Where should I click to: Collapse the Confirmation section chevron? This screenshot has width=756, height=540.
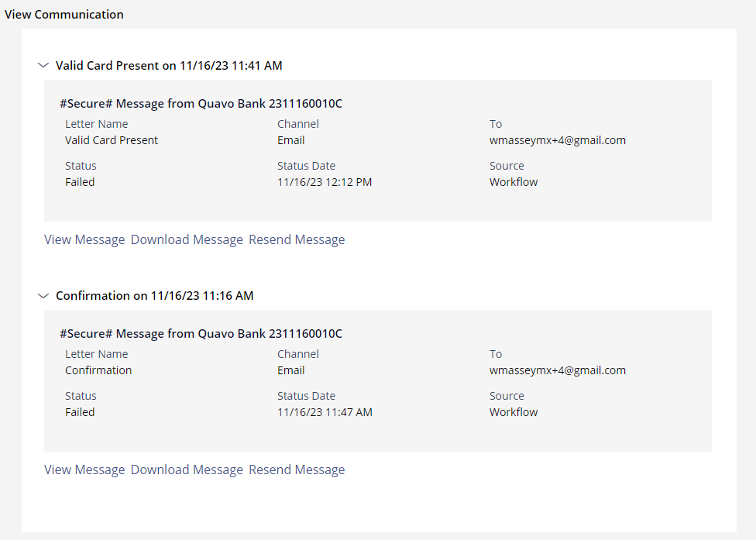point(43,295)
